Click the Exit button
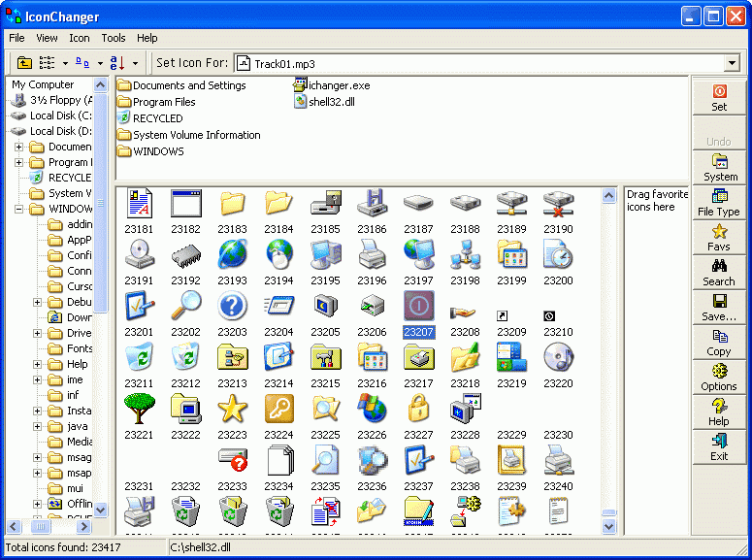Image resolution: width=752 pixels, height=560 pixels. click(719, 447)
